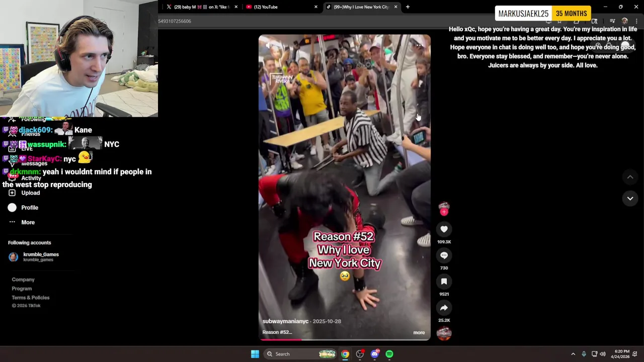The height and width of the screenshot is (362, 644).
Task: Minimize the browser window
Action: [x=605, y=7]
